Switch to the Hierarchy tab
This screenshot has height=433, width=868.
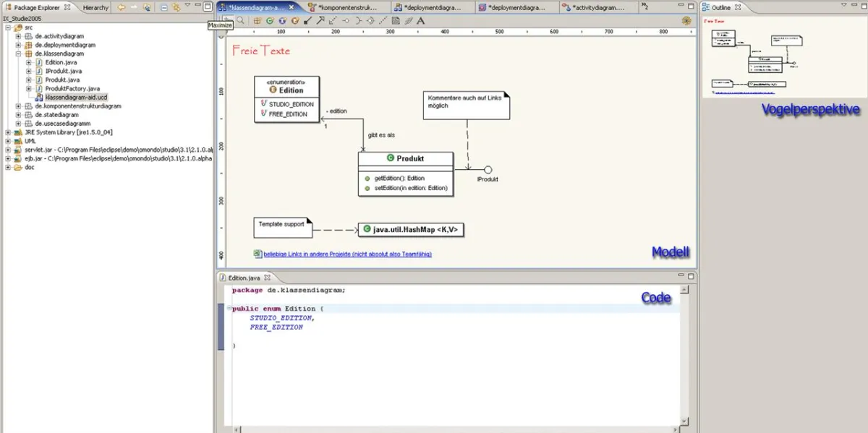pyautogui.click(x=96, y=7)
